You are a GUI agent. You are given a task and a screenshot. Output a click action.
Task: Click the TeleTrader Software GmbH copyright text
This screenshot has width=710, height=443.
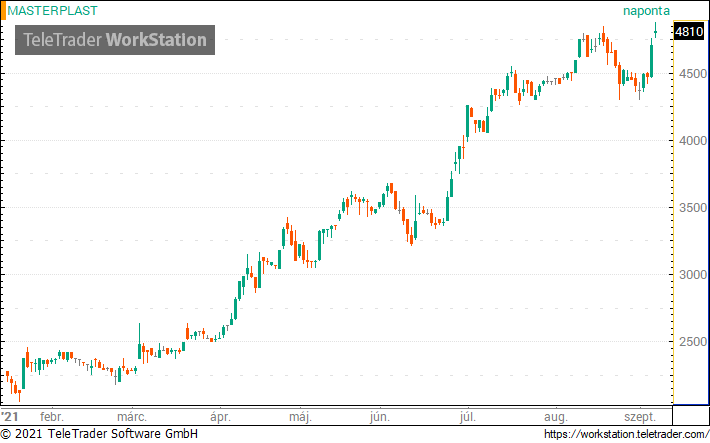tap(99, 433)
